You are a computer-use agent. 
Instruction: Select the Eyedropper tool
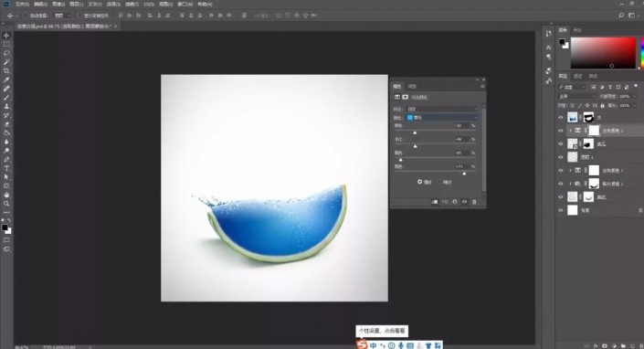click(6, 79)
